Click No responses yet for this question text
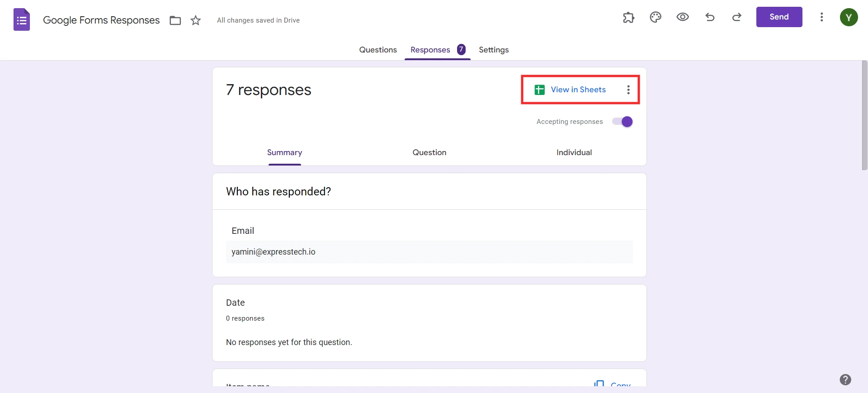Image resolution: width=868 pixels, height=393 pixels. (289, 342)
